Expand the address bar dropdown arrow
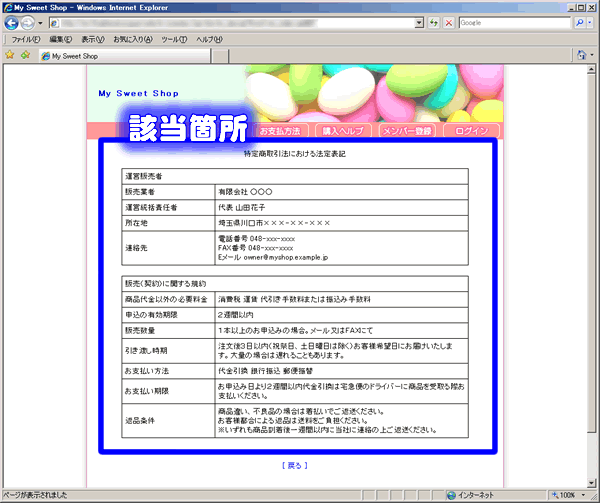Screen dimensions: 600x503 click(419, 22)
